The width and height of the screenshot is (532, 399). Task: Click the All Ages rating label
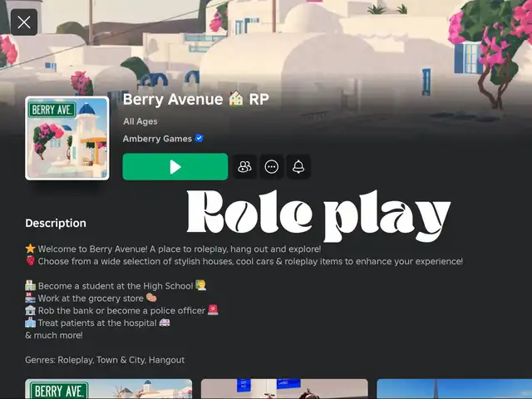[140, 121]
